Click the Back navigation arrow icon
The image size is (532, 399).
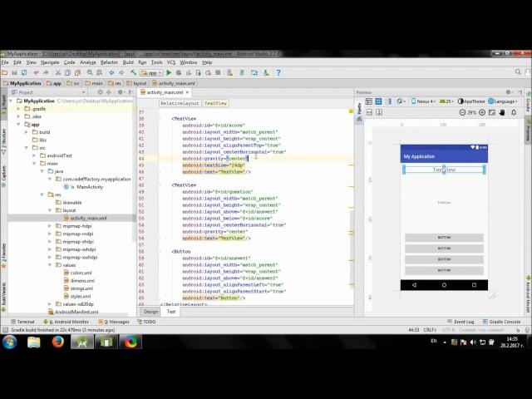click(x=111, y=72)
